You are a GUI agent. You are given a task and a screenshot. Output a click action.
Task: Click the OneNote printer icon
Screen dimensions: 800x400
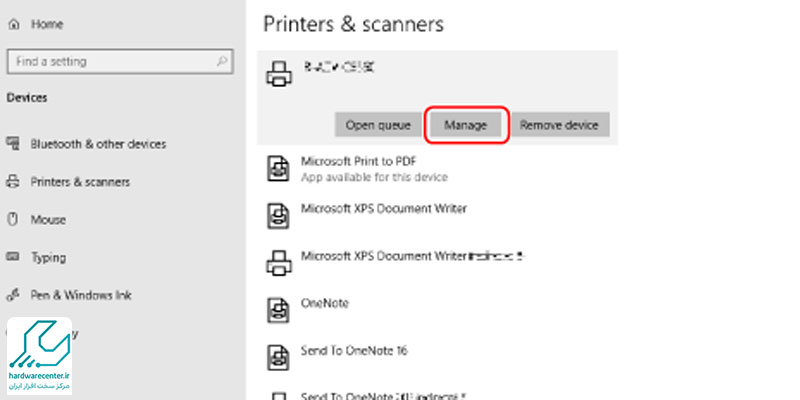(279, 310)
